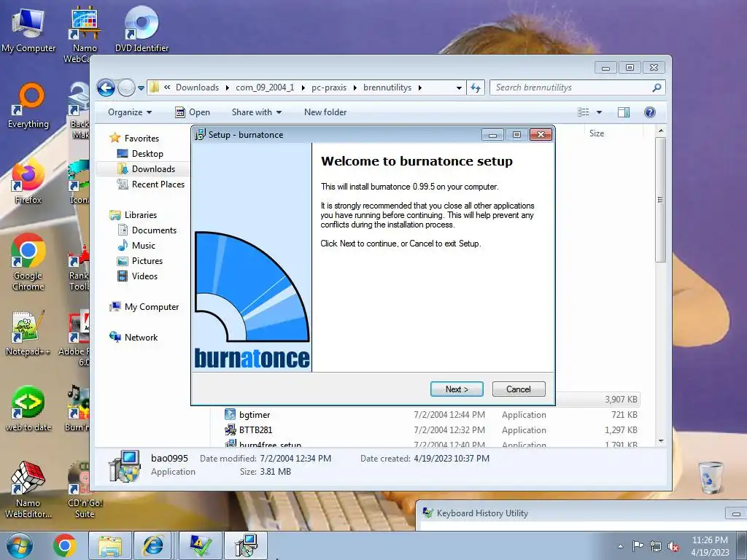The width and height of the screenshot is (747, 560).
Task: Click the Size column header
Action: [x=597, y=133]
